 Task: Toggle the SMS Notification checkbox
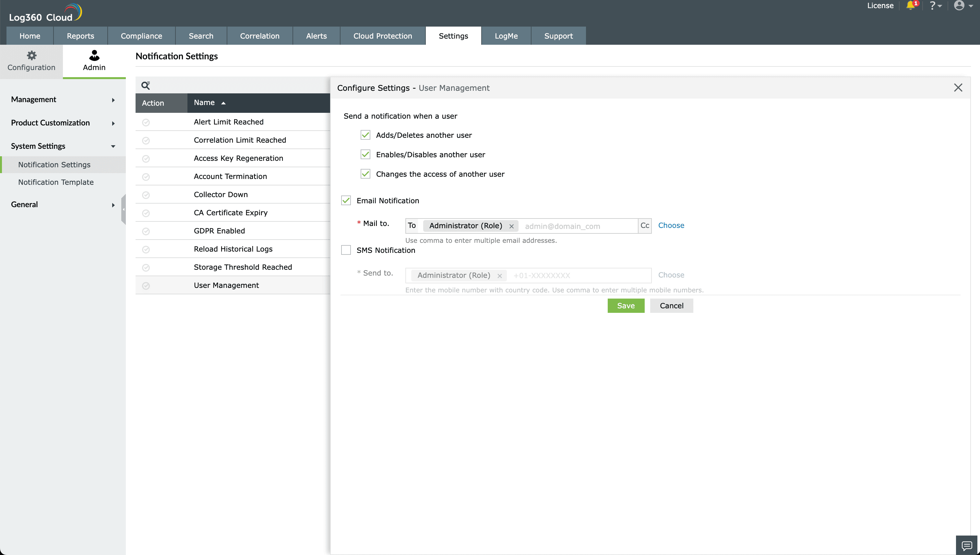[x=347, y=250]
